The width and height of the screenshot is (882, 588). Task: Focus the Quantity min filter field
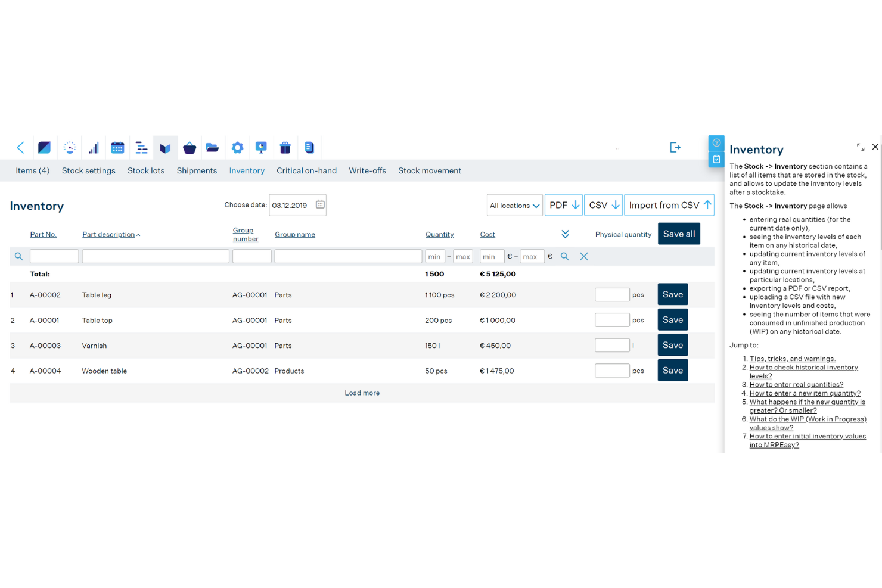pyautogui.click(x=435, y=257)
